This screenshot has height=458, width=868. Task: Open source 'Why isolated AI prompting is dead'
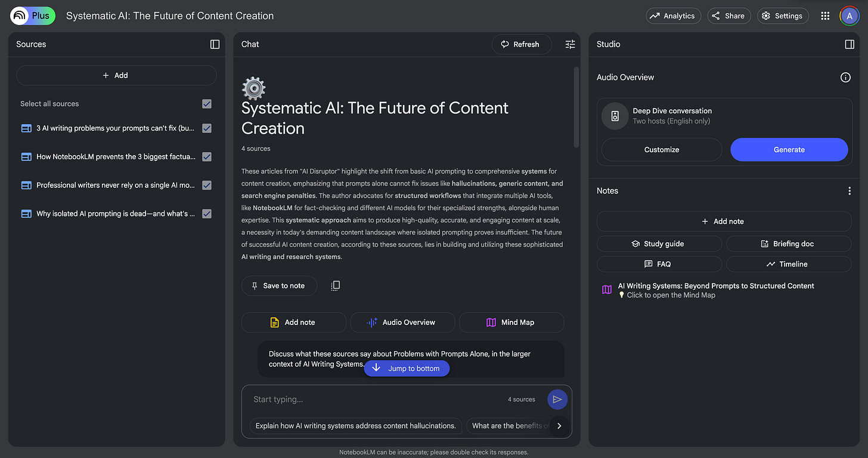click(115, 213)
